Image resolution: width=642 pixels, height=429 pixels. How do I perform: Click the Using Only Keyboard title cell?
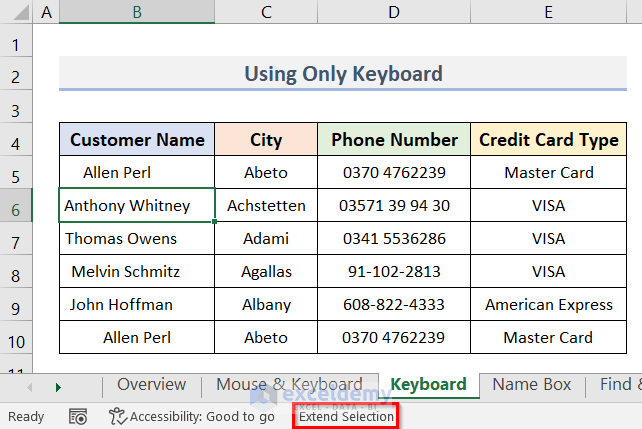coord(344,74)
